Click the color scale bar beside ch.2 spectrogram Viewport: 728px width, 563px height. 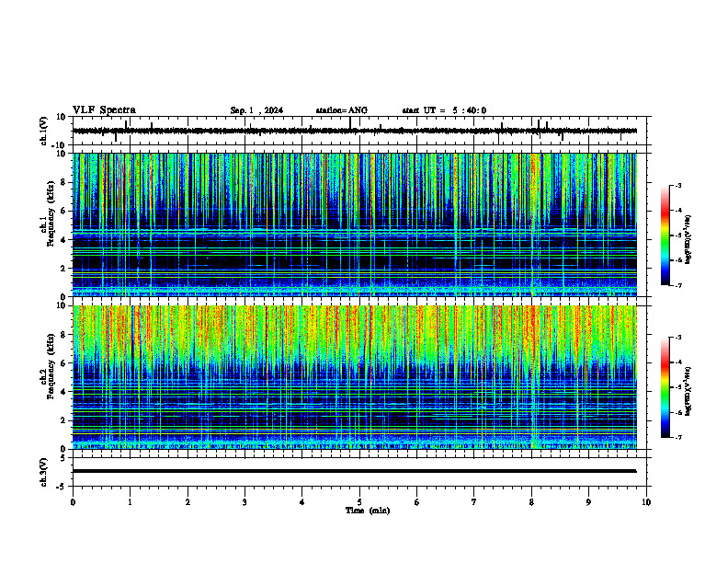coord(665,387)
